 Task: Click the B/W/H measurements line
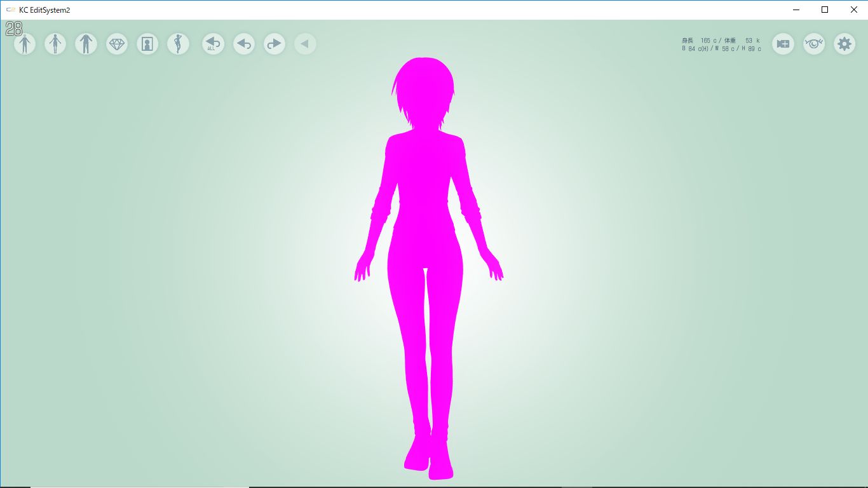(x=721, y=49)
